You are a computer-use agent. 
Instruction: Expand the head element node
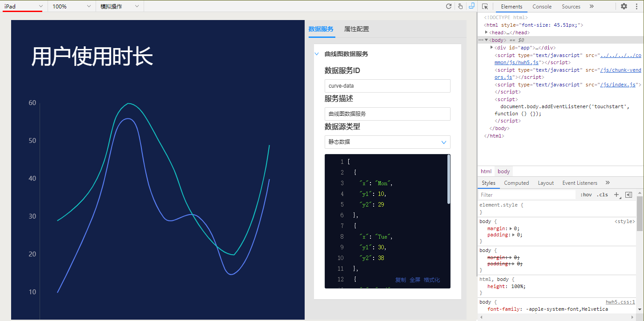click(487, 32)
